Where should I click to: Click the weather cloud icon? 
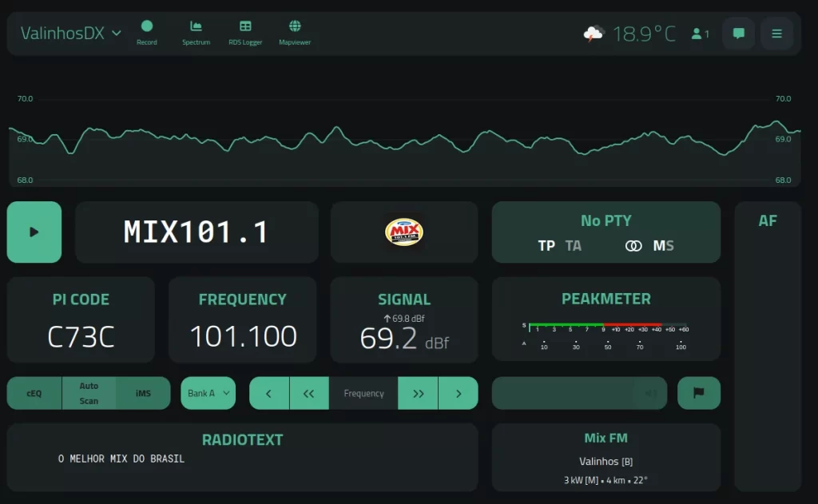pyautogui.click(x=594, y=34)
